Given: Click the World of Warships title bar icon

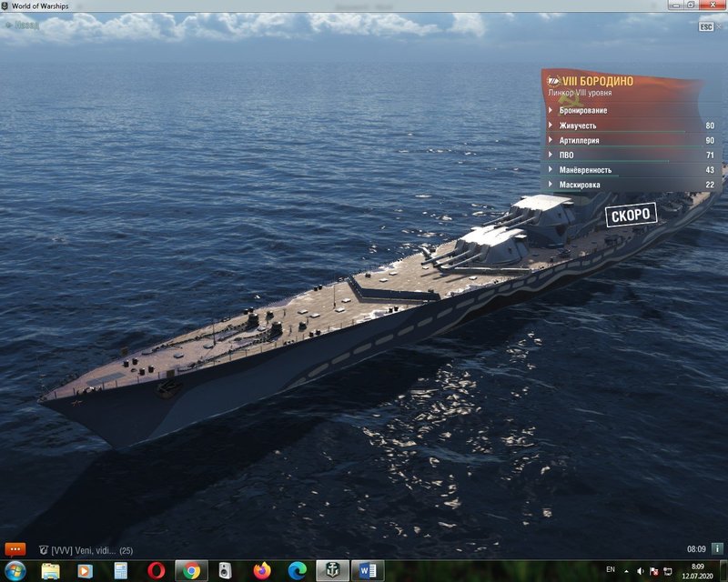Looking at the screenshot, I should pos(5,5).
